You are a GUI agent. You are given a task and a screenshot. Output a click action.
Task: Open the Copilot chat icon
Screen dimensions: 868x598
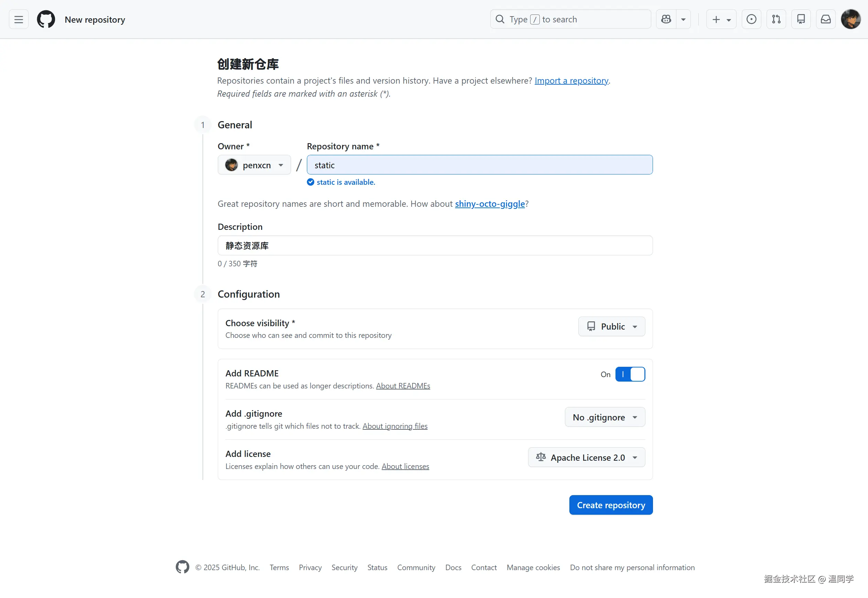click(x=666, y=20)
